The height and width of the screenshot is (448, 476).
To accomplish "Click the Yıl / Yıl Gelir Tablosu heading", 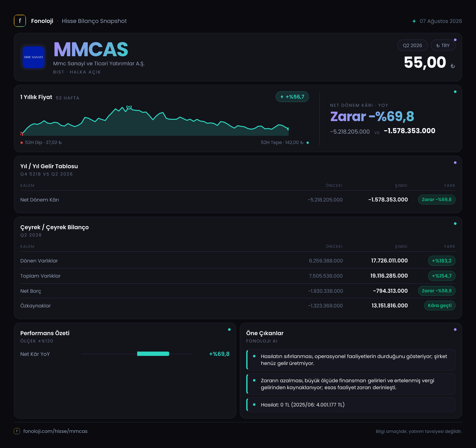I will pyautogui.click(x=49, y=166).
